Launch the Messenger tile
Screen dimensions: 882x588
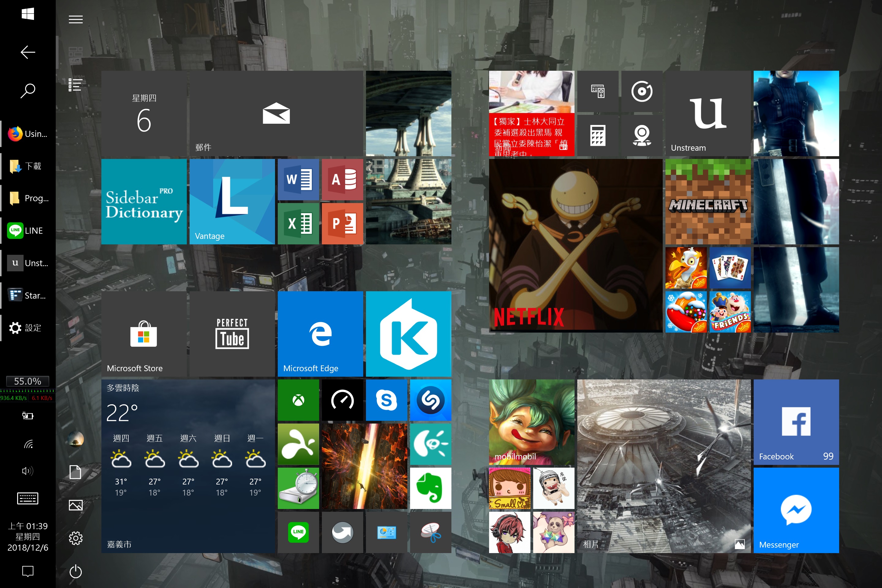(x=796, y=511)
